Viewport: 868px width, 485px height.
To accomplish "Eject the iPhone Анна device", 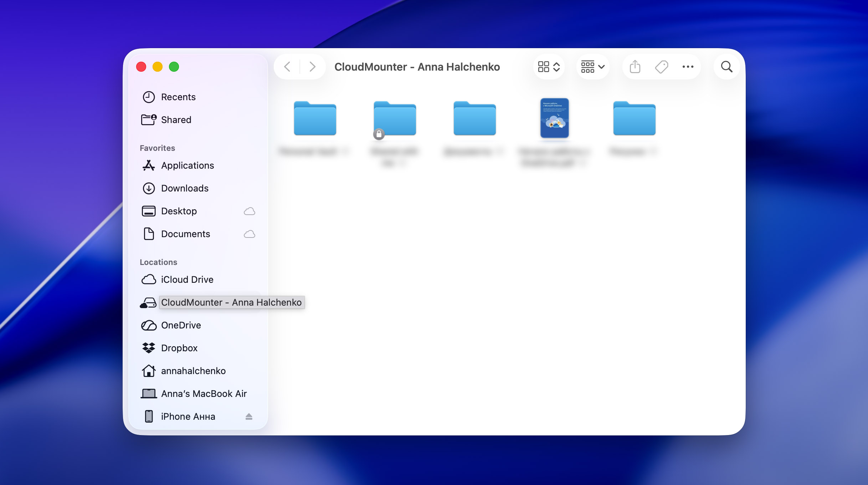I will [x=249, y=416].
